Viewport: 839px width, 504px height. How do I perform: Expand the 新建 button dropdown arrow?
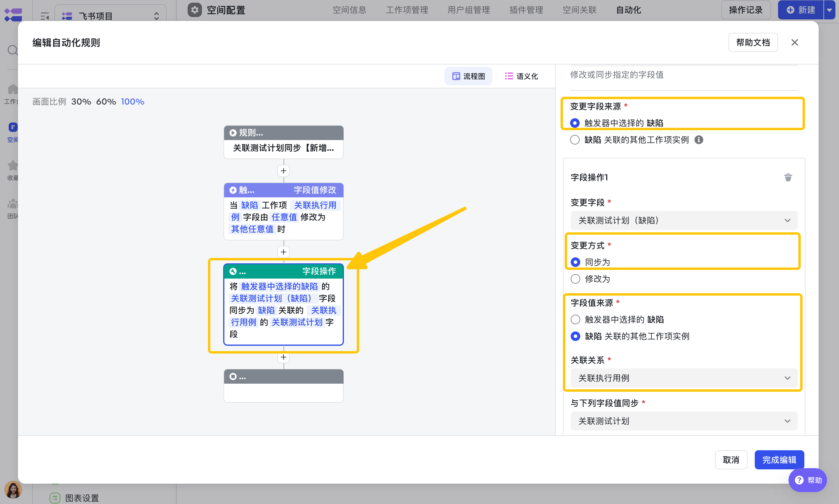(x=829, y=10)
